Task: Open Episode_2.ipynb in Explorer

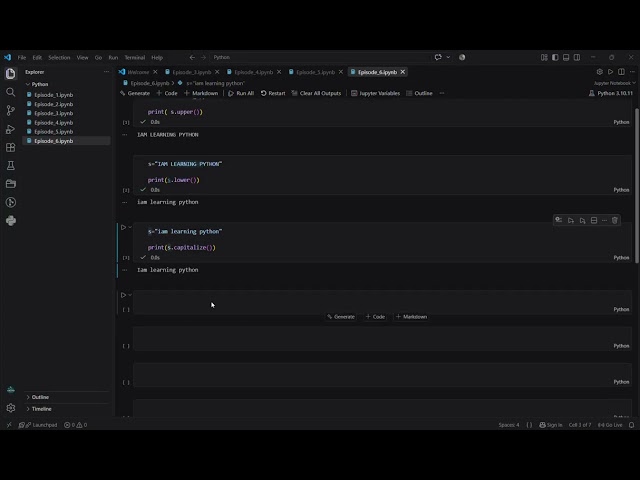Action: tap(53, 104)
